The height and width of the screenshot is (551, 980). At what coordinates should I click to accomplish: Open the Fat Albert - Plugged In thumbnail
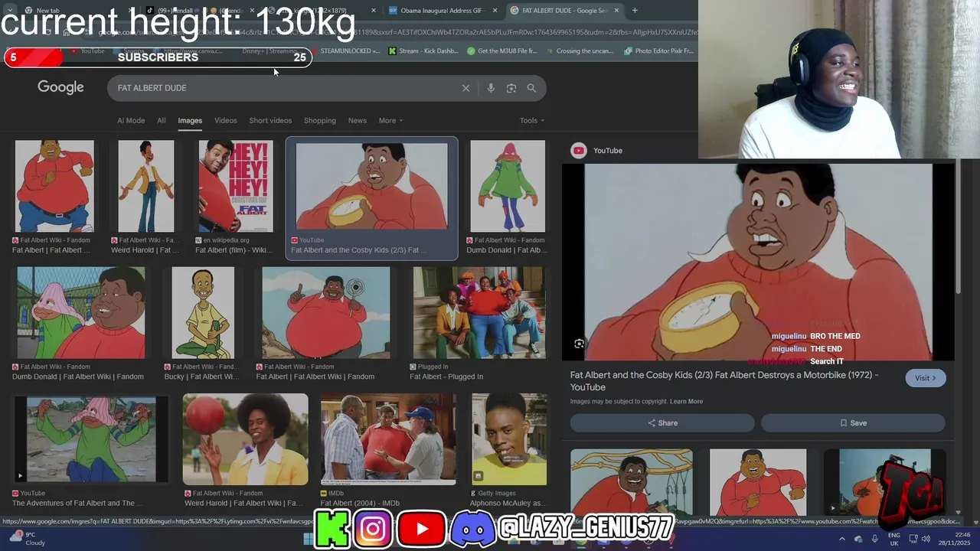[479, 313]
